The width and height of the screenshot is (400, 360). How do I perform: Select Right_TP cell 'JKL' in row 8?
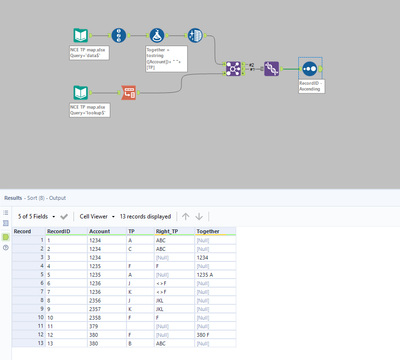tap(174, 300)
